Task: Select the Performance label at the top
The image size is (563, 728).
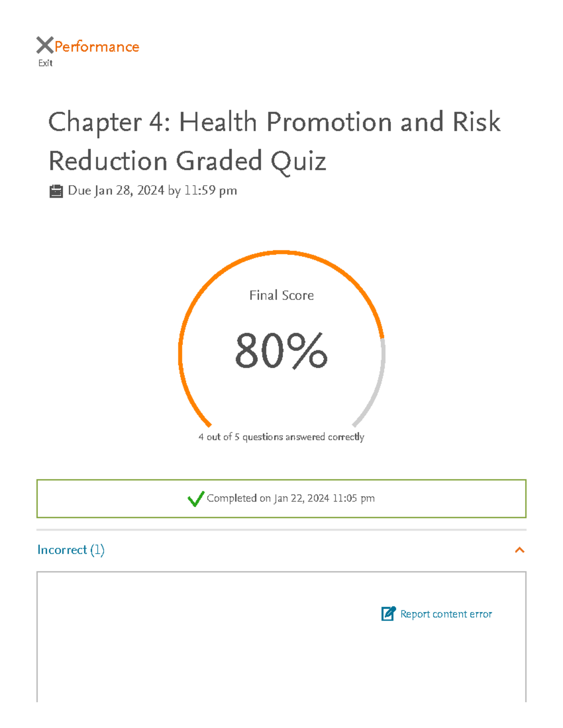Action: coord(96,45)
